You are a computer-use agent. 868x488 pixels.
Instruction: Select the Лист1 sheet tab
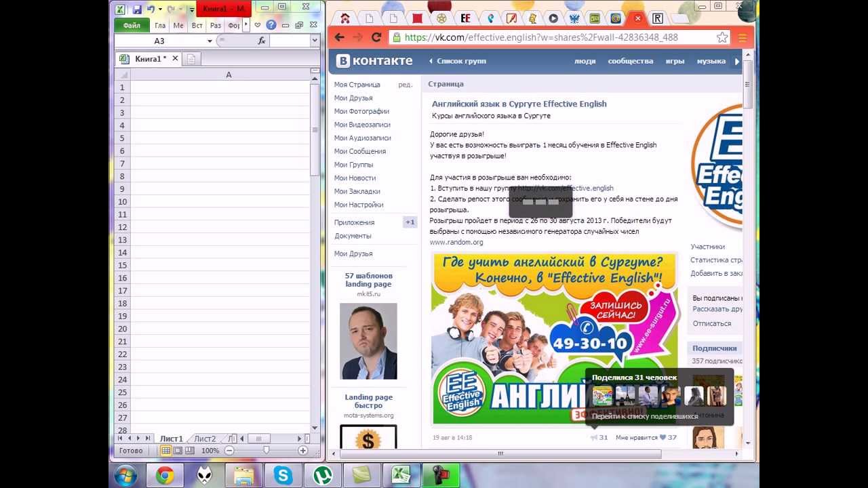tap(171, 439)
